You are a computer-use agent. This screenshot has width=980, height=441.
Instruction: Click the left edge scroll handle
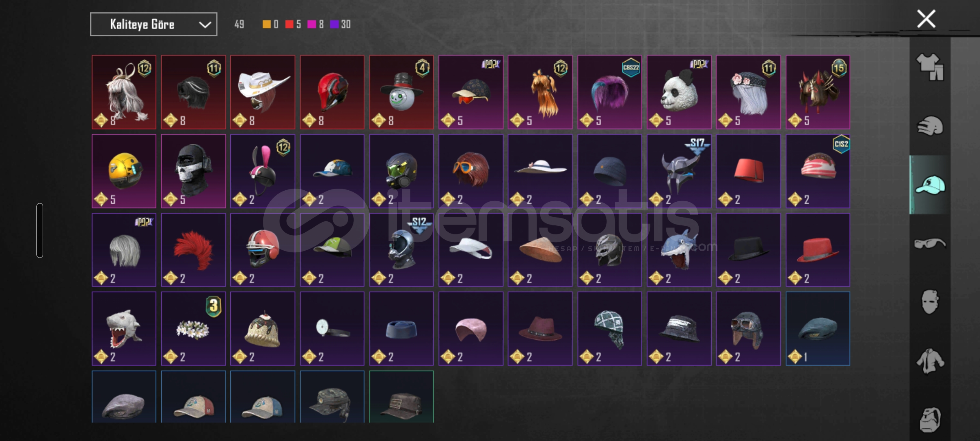pos(40,230)
